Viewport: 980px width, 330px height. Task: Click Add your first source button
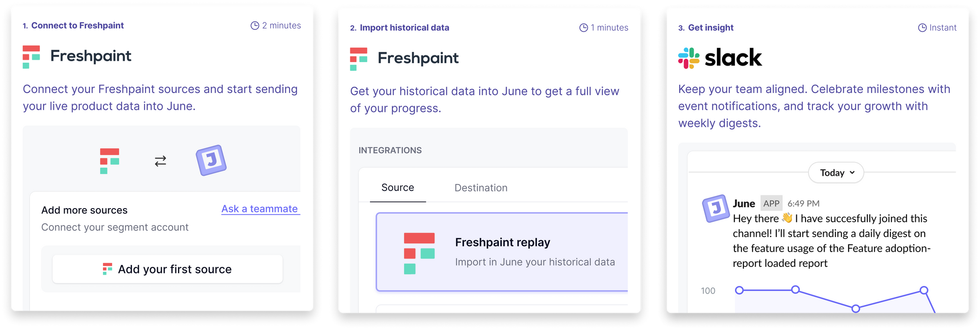click(168, 269)
